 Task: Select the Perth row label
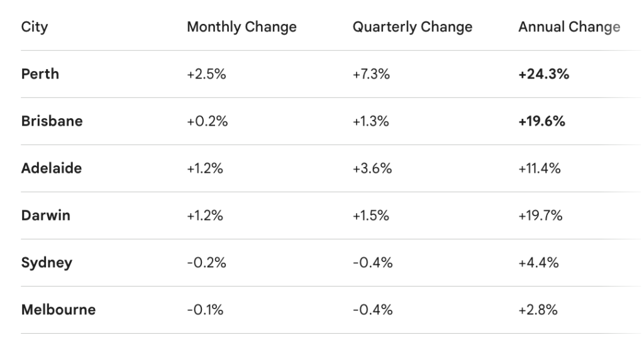tap(40, 74)
